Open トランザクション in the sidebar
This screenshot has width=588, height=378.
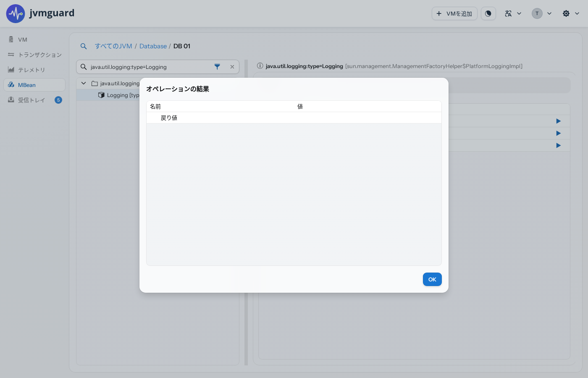[x=34, y=55]
